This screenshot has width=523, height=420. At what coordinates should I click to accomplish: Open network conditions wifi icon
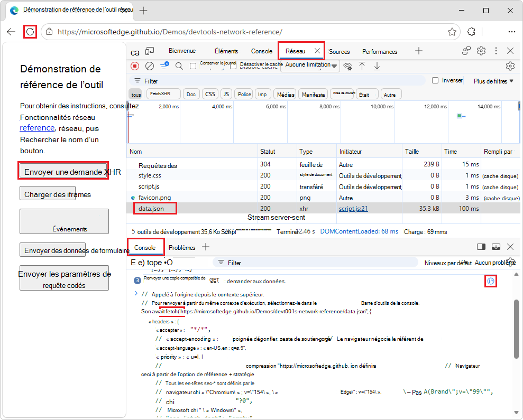[x=347, y=67]
